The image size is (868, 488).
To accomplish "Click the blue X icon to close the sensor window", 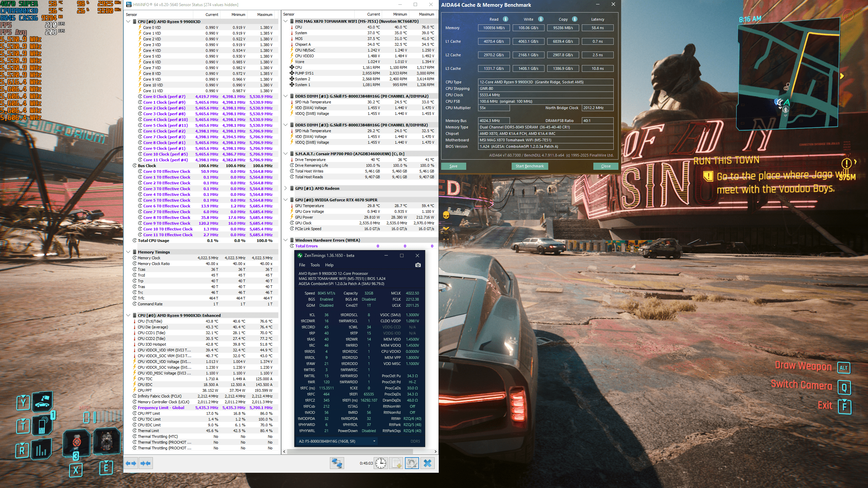I will tap(428, 463).
